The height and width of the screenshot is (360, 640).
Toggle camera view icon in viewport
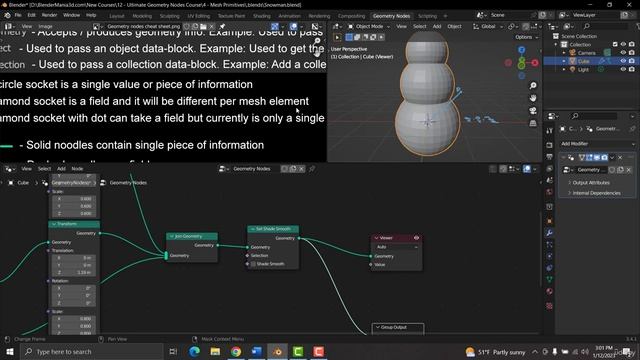pos(533,111)
